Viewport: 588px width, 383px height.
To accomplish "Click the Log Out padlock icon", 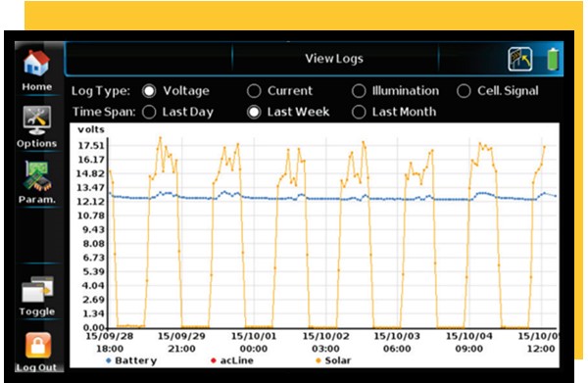I will [x=38, y=346].
